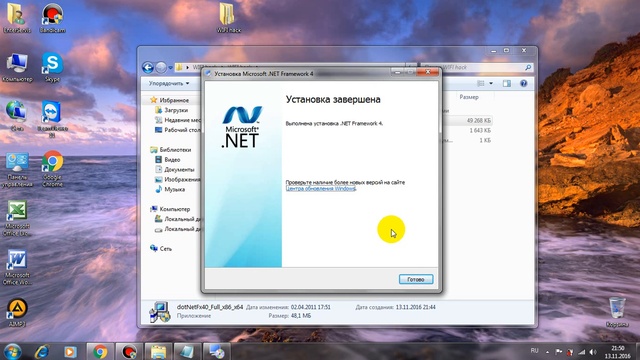The width and height of the screenshot is (640, 360).
Task: Click the volume speaker tray icon
Action: 593,351
